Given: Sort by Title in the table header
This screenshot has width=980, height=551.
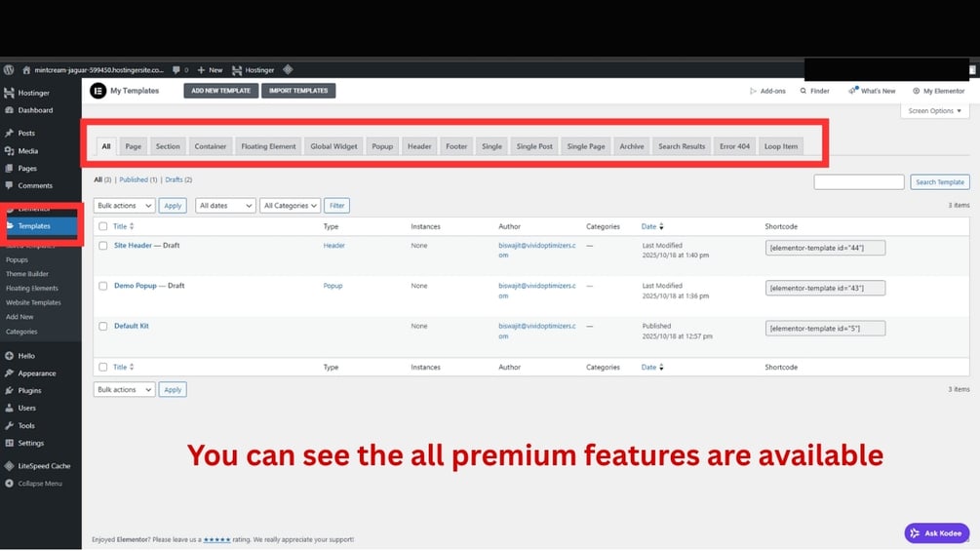Looking at the screenshot, I should click(x=123, y=226).
